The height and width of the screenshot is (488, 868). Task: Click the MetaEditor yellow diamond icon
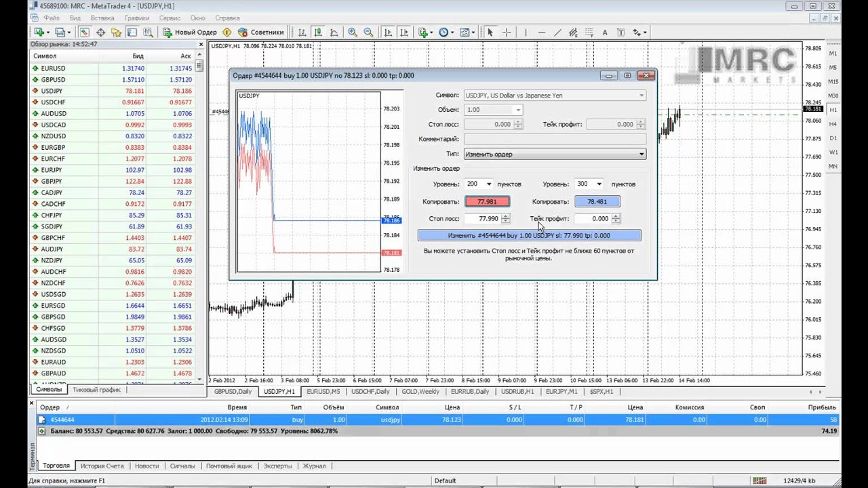[x=226, y=32]
